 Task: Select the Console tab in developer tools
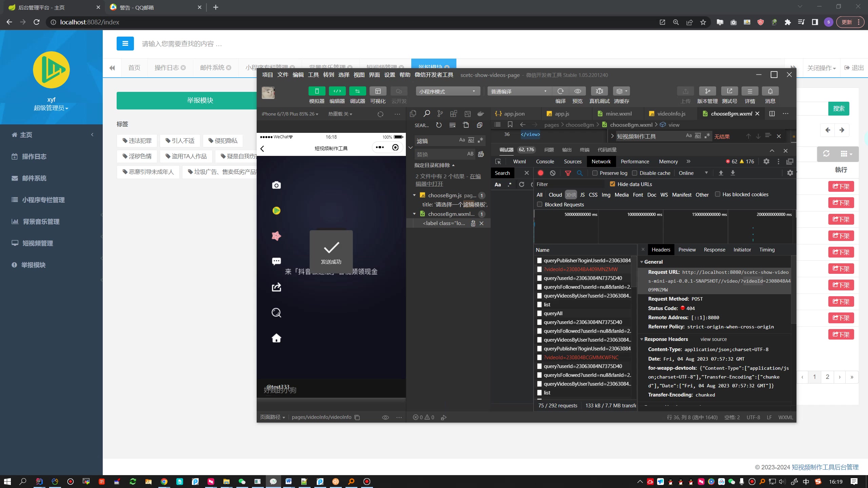[545, 161]
